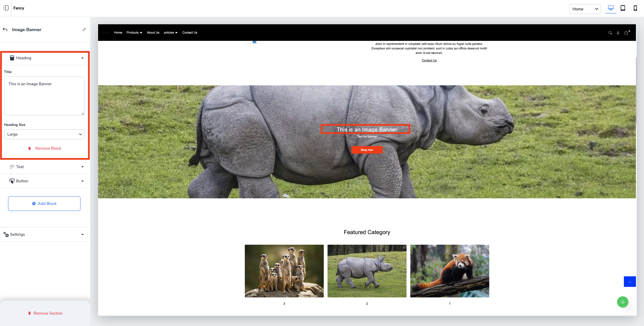
Task: Click the user account icon in header
Action: (x=618, y=33)
